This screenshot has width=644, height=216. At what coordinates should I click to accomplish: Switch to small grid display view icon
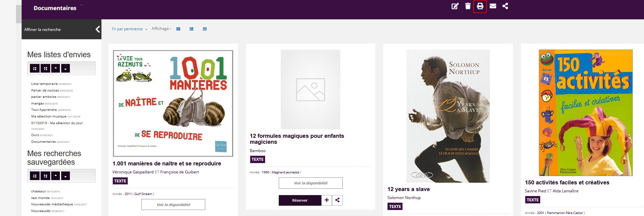205,29
